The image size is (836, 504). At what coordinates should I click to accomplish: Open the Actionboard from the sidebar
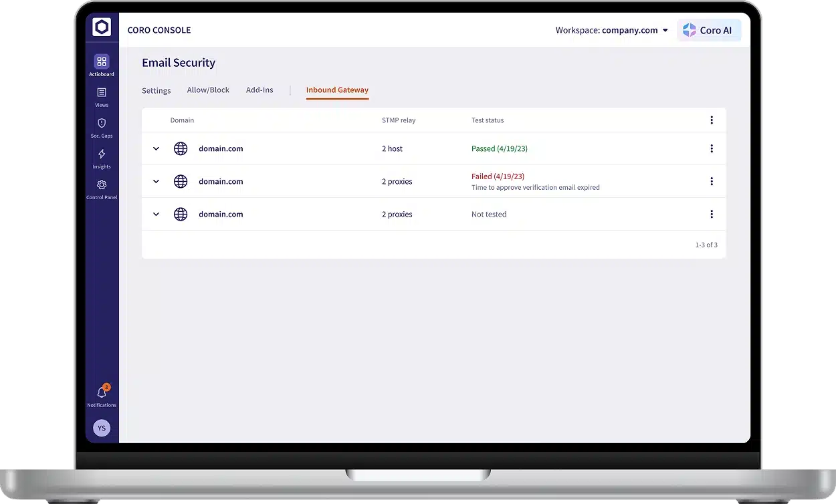[102, 63]
